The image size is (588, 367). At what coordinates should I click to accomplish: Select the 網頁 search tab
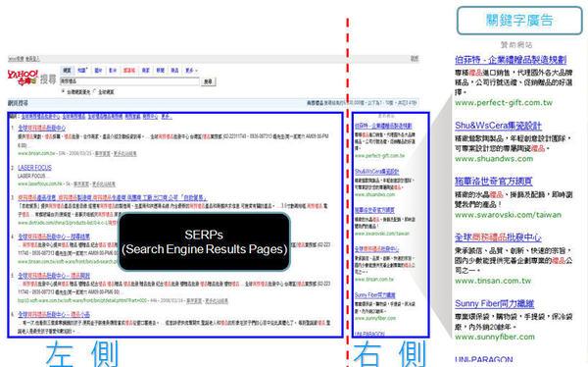click(67, 71)
